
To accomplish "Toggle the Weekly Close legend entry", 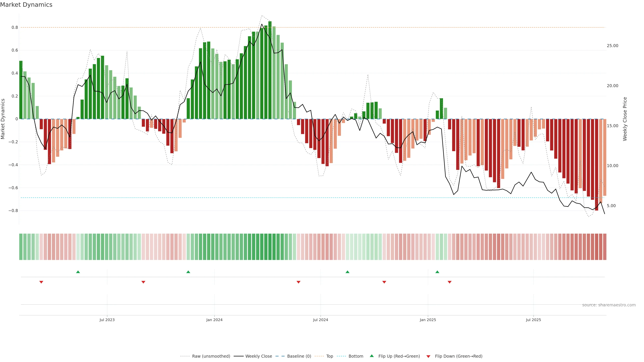I will click(258, 356).
